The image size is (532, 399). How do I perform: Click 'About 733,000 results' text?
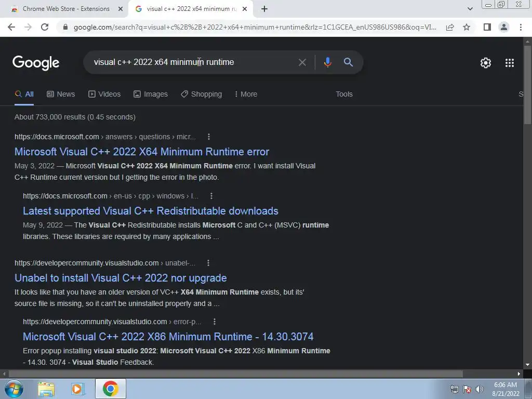pyautogui.click(x=50, y=117)
